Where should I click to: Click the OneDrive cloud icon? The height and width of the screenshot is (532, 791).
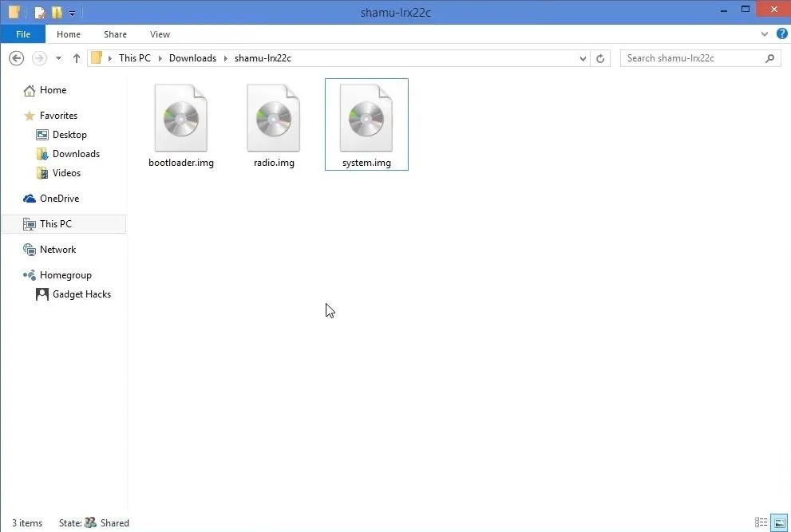point(30,199)
